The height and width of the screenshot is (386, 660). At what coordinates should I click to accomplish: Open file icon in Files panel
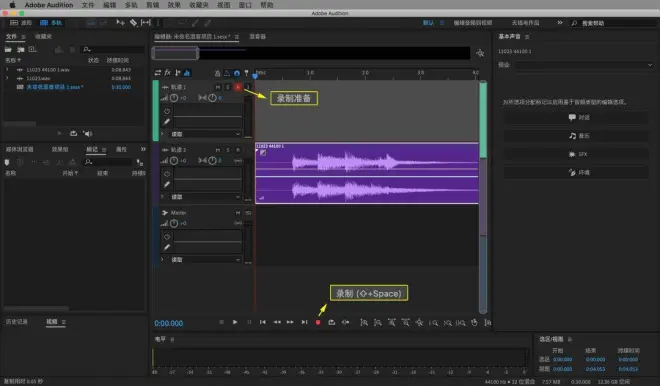pos(8,49)
